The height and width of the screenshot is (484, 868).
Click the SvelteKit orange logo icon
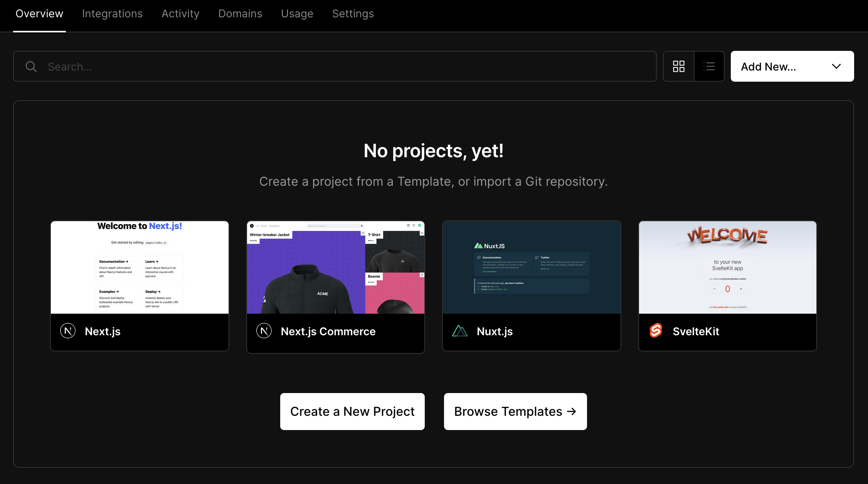tap(656, 331)
